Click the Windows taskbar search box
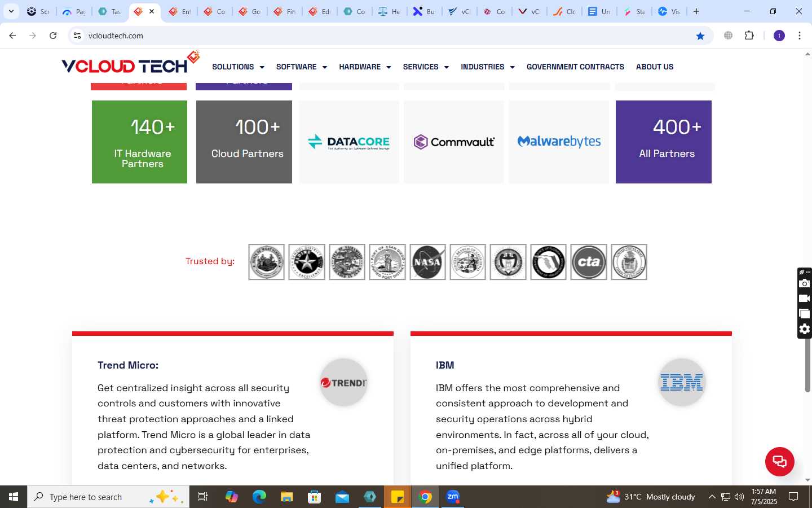Viewport: 812px width, 508px height. [x=108, y=497]
